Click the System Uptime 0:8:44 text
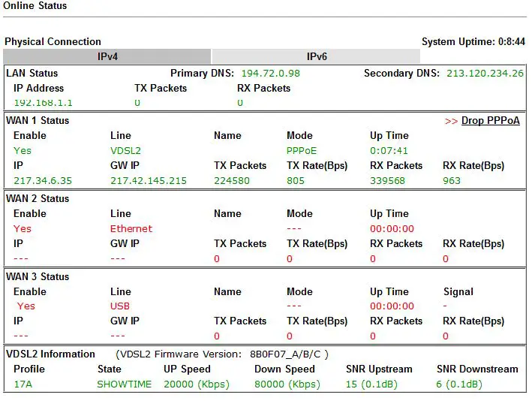This screenshot has height=401, width=532. 473,42
